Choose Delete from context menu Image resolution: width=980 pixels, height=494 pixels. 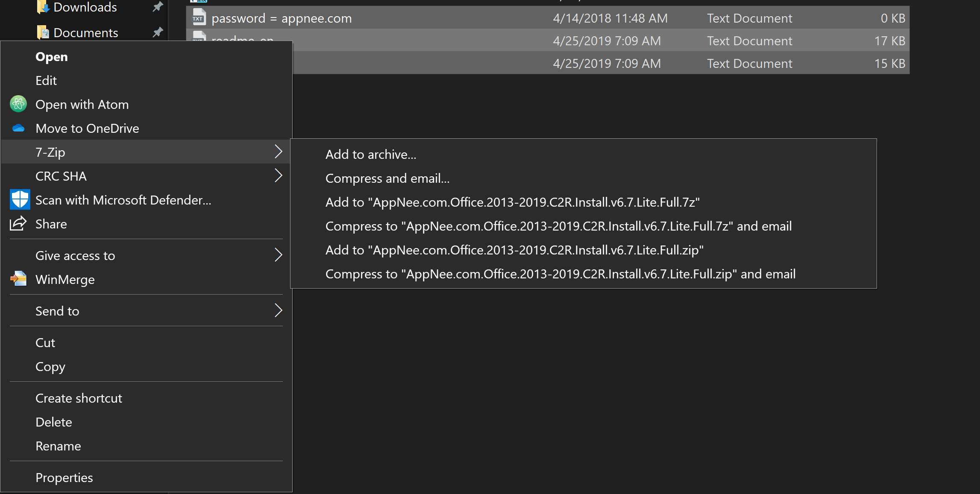tap(146, 422)
